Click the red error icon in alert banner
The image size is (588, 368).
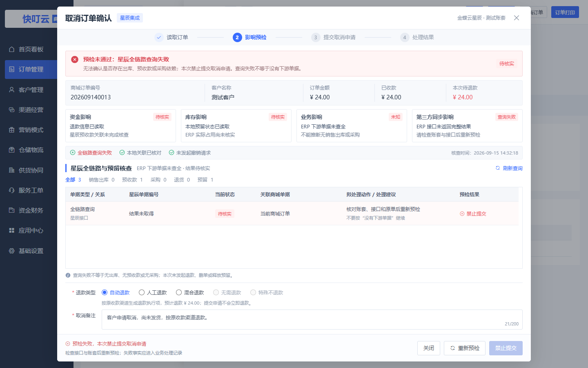point(75,59)
